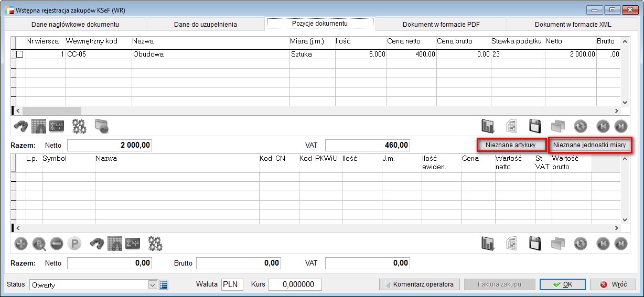The height and width of the screenshot is (297, 644).
Task: Confirm with the OK button
Action: pos(563,284)
